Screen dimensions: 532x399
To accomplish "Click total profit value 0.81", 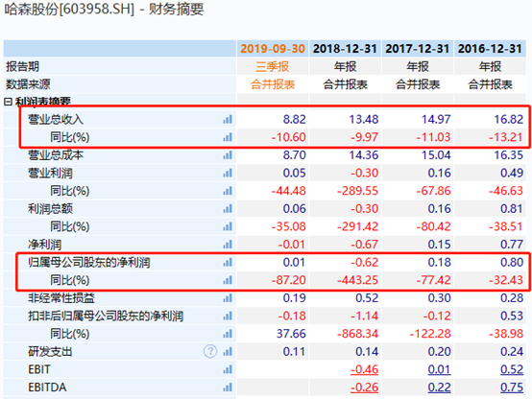I will pyautogui.click(x=512, y=209).
